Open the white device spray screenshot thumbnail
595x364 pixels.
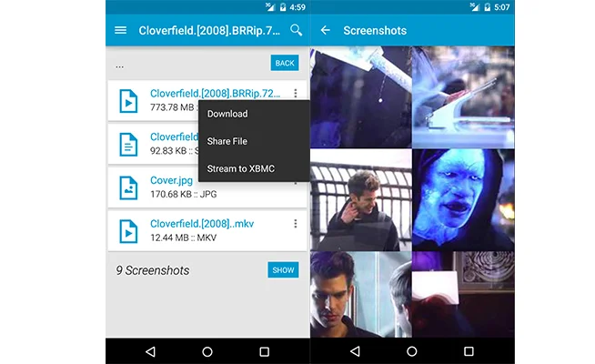click(x=463, y=96)
